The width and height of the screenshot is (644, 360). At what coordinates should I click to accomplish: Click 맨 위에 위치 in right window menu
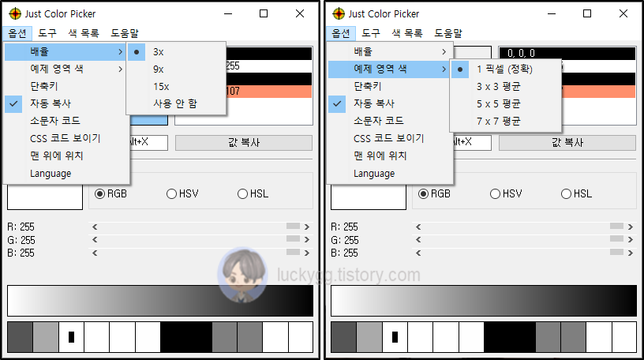pyautogui.click(x=389, y=156)
